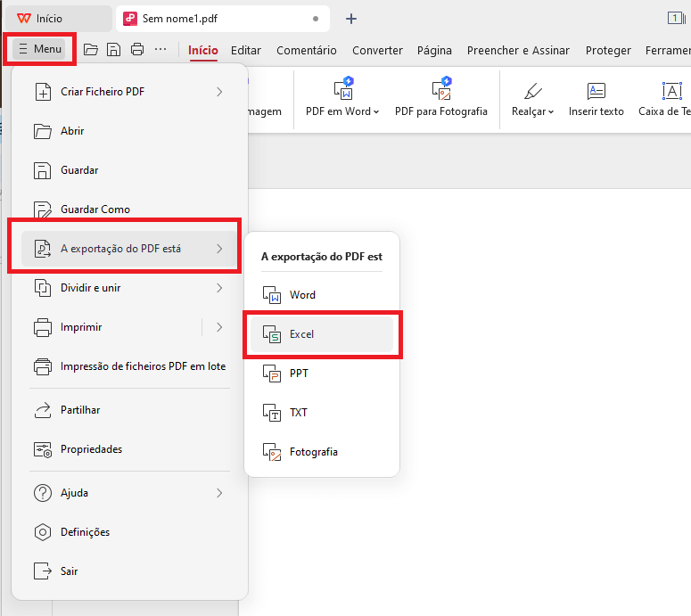Viewport: 691px width, 616px height.
Task: Click the printer toolbar icon
Action: coord(137,49)
